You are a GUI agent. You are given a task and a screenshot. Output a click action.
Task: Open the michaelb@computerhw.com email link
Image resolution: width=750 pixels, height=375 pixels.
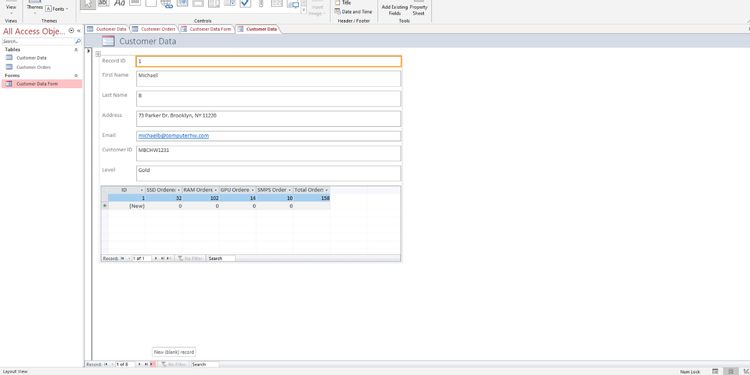174,136
